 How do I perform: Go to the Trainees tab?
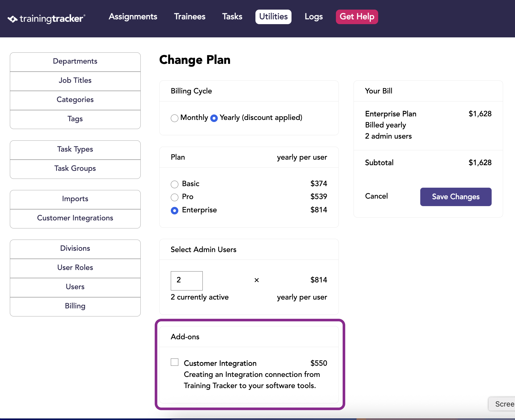click(190, 17)
